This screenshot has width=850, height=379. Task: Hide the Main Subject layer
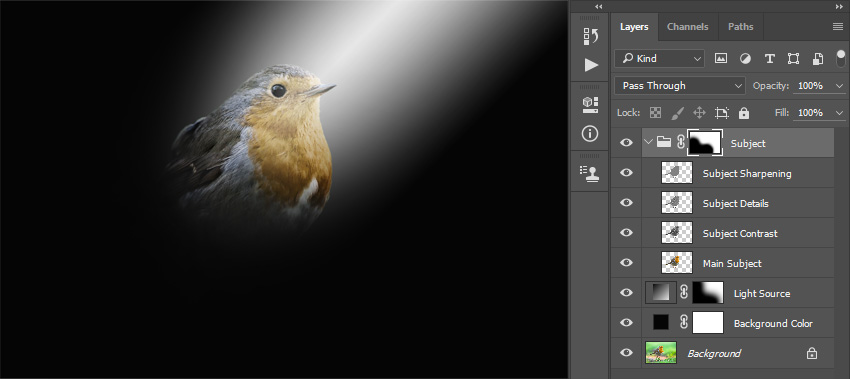(x=626, y=262)
